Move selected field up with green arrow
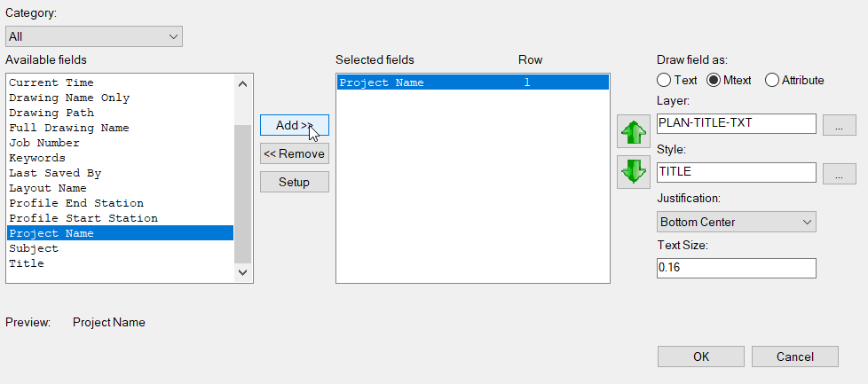The height and width of the screenshot is (384, 868). pos(634,133)
